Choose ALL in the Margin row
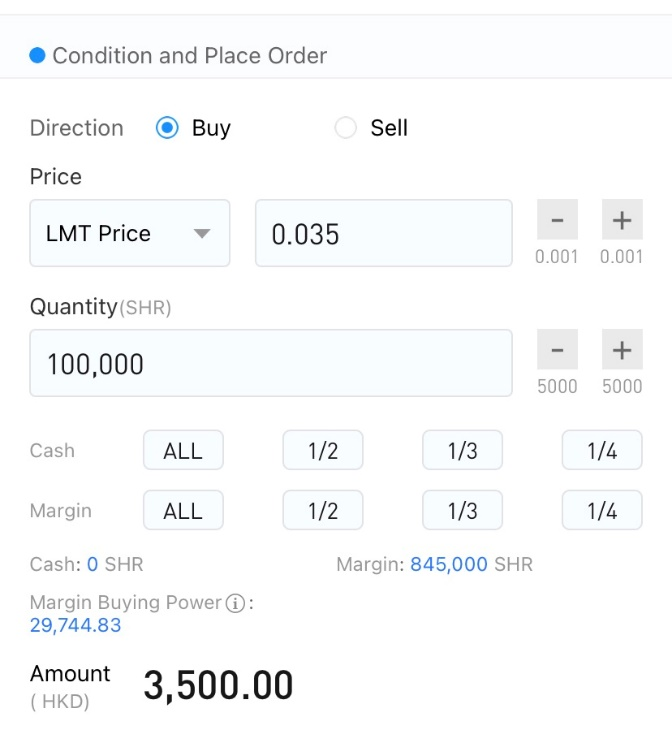 point(183,510)
